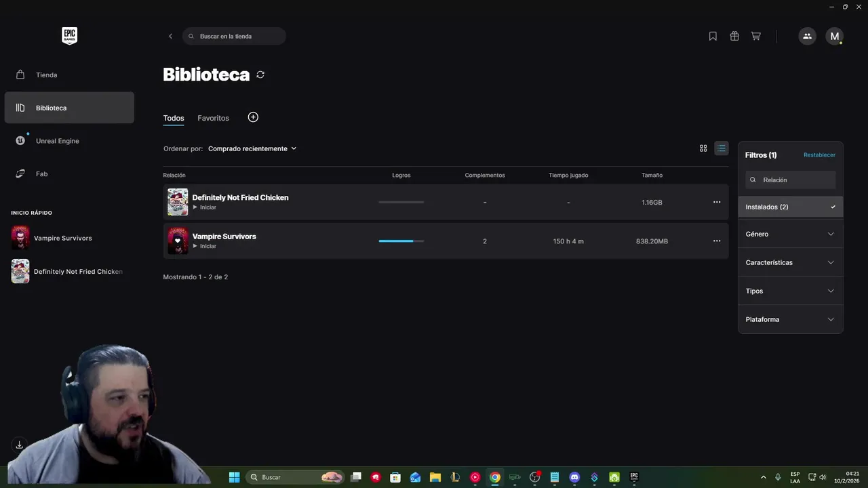Sort by the Logros column header
Viewport: 868px width, 488px height.
click(401, 175)
